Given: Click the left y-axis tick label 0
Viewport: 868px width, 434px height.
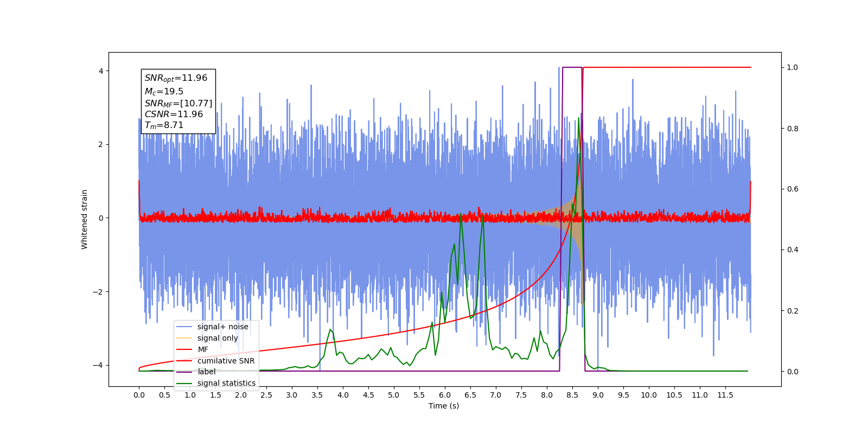Looking at the screenshot, I should [101, 218].
